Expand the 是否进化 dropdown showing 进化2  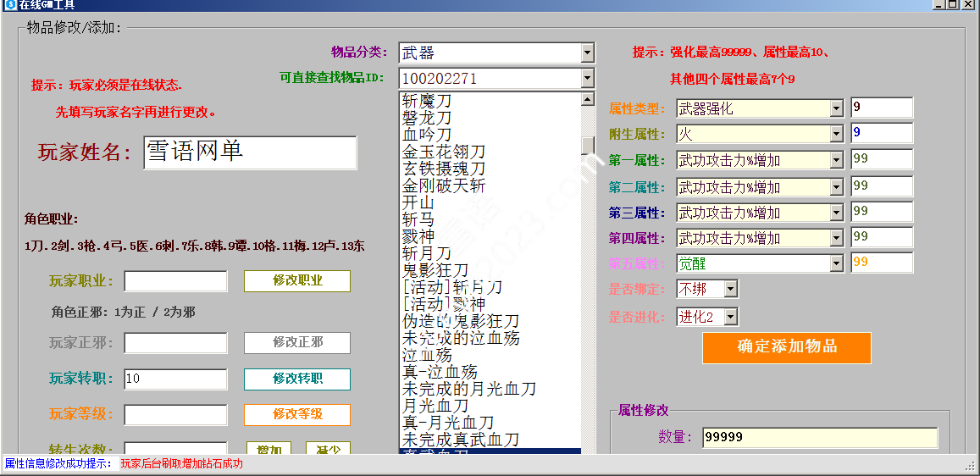730,317
